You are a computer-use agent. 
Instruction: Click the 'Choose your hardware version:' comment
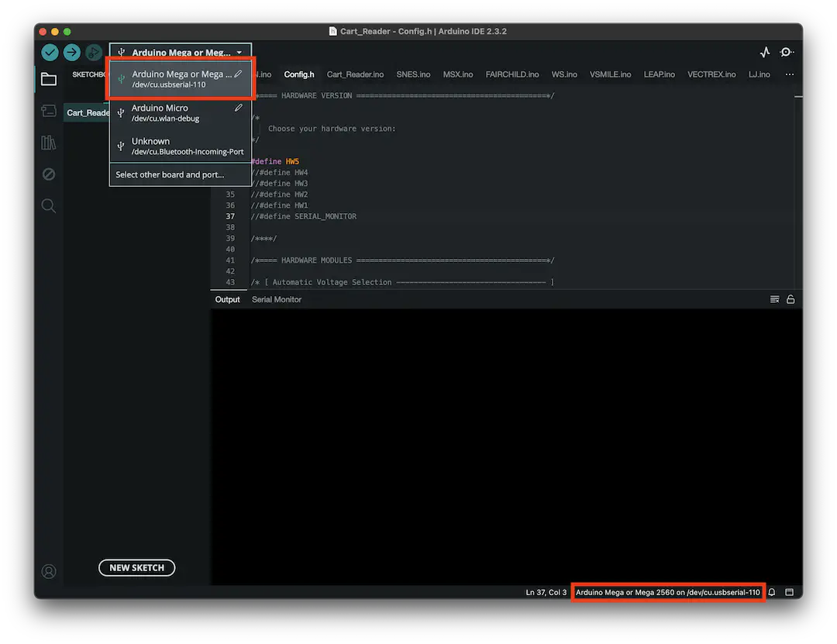pos(332,129)
